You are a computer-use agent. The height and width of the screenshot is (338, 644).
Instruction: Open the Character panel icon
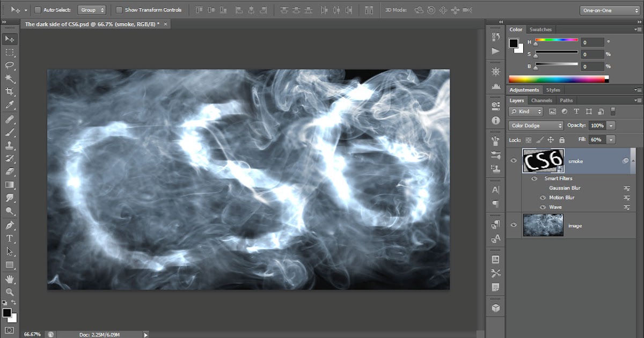coord(495,189)
